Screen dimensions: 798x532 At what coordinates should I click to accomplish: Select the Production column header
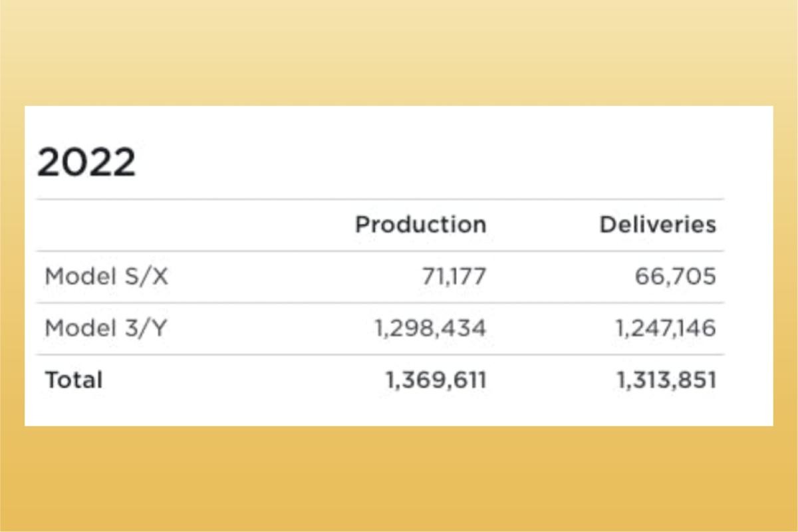pos(420,225)
